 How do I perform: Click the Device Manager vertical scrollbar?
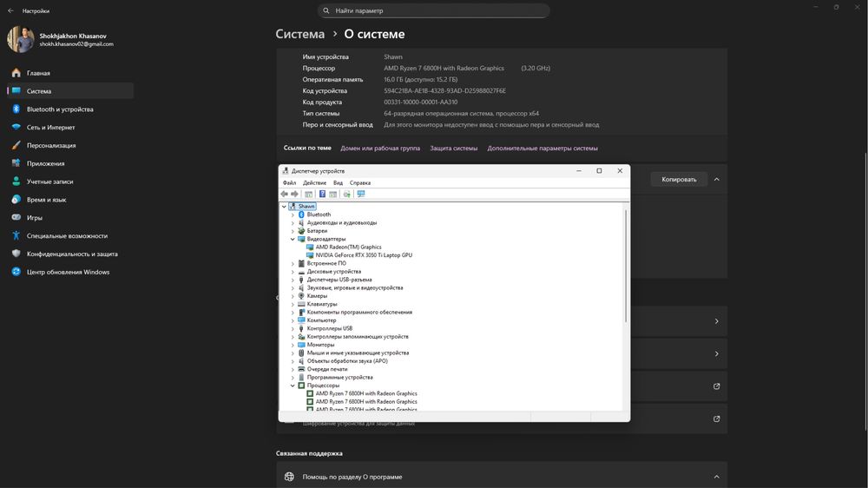pos(626,266)
